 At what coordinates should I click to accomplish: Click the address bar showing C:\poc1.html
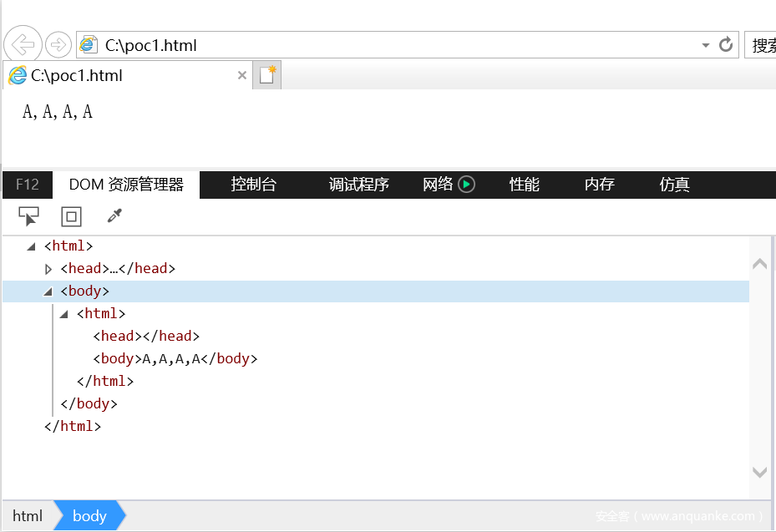tap(376, 45)
